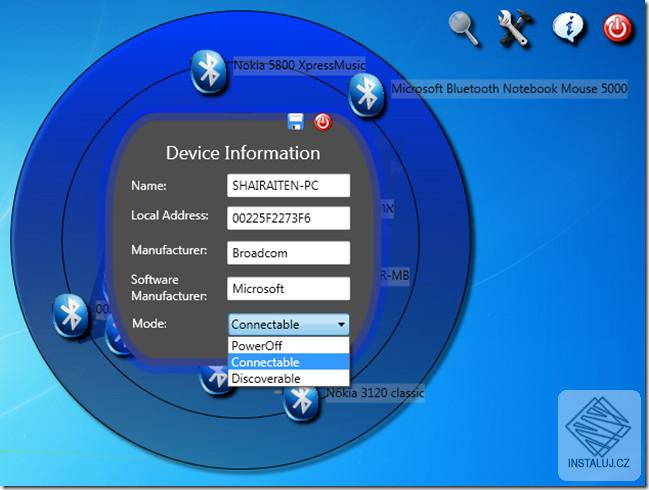Click the Software Manufacturer field Microsoft
The height and width of the screenshot is (490, 649).
288,288
